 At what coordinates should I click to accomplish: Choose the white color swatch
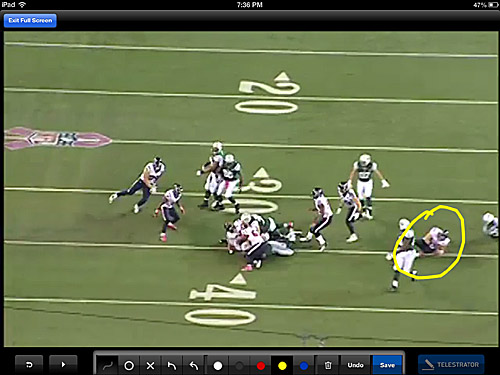218,366
